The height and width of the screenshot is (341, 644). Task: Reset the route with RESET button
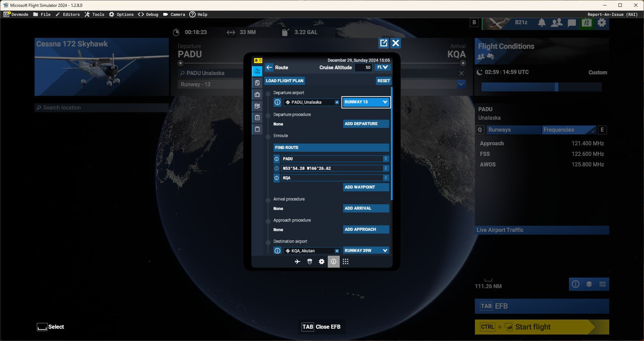tap(384, 81)
